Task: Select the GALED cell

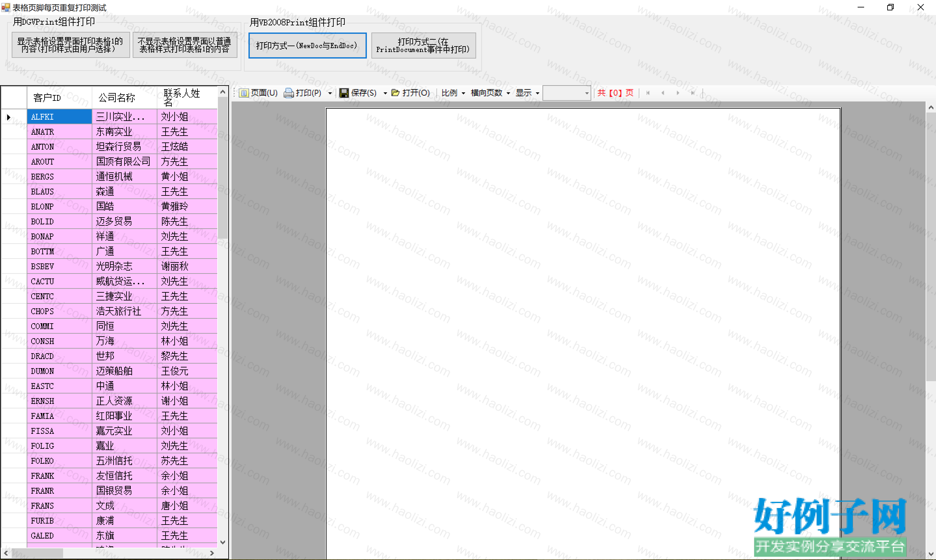Action: tap(60, 536)
